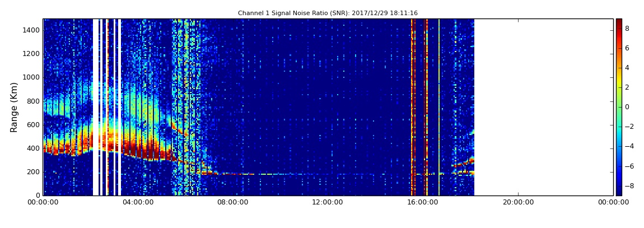Click the 200 tick label on range axis
Screen dimensions: 644x228
coord(34,172)
